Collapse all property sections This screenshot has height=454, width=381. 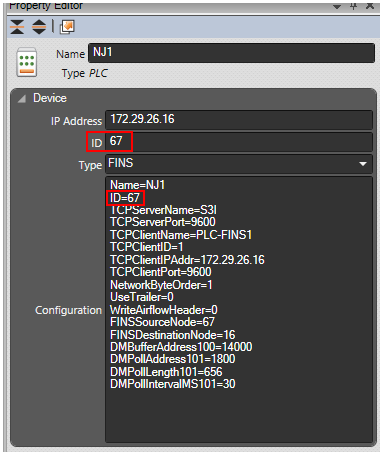(17, 27)
